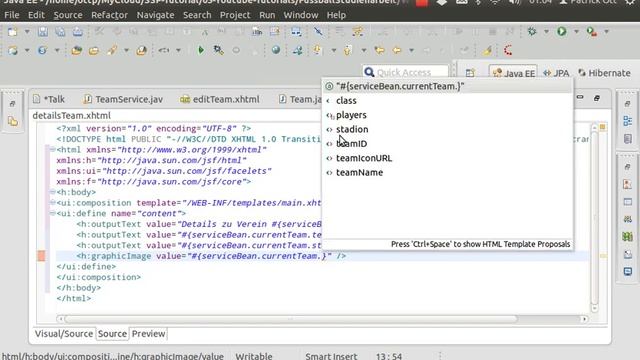
Task: Click the editor vertical scrollbar
Action: [594, 218]
